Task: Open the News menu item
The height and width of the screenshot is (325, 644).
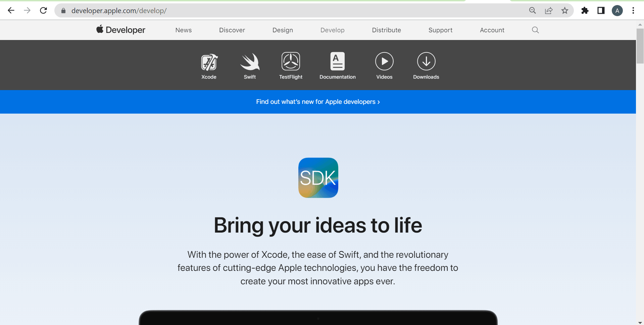Action: 184,30
